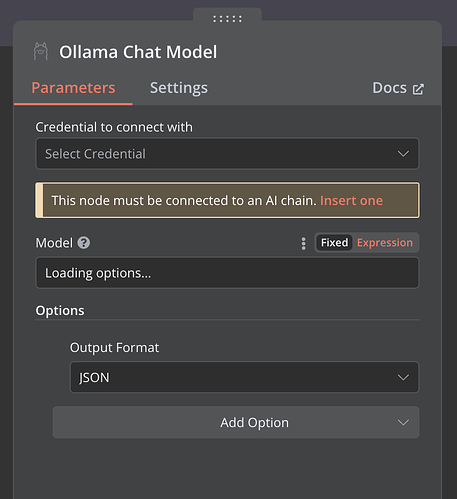Click the Ollama Chat Model title text

point(138,52)
